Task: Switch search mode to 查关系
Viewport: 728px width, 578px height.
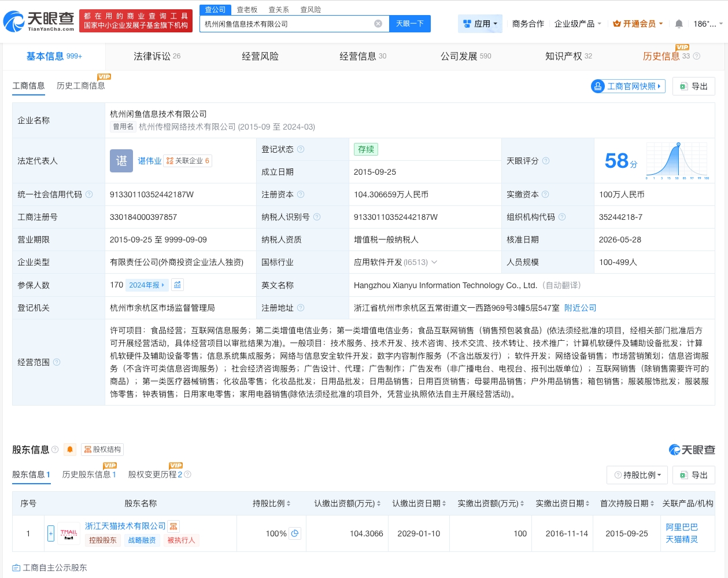Action: click(x=279, y=9)
